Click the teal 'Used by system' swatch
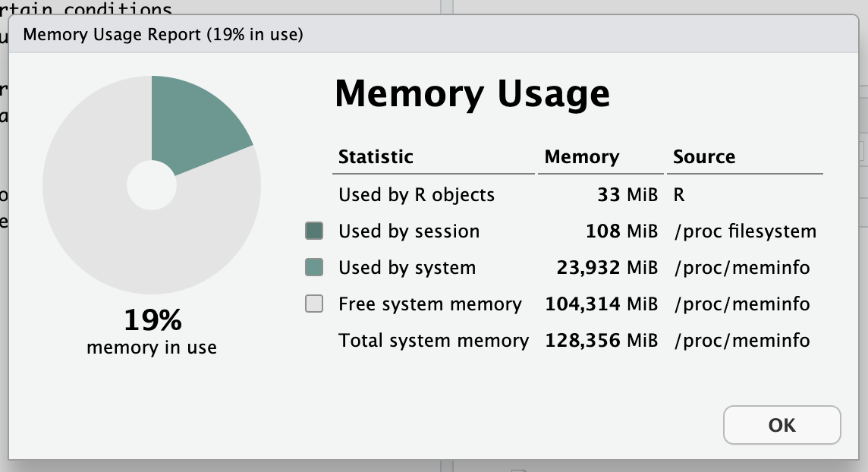 click(x=314, y=267)
